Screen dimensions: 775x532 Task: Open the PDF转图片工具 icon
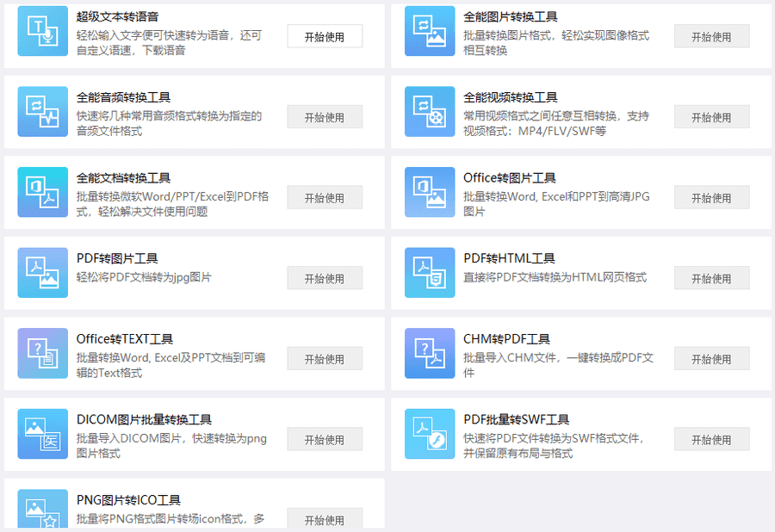pos(42,273)
